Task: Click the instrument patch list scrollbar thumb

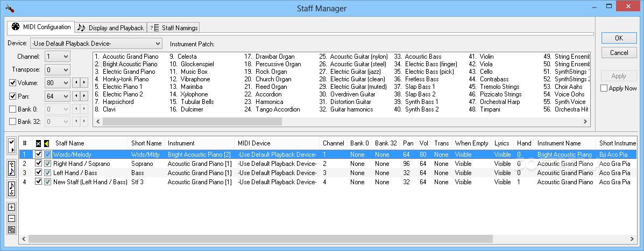Action: [x=192, y=122]
